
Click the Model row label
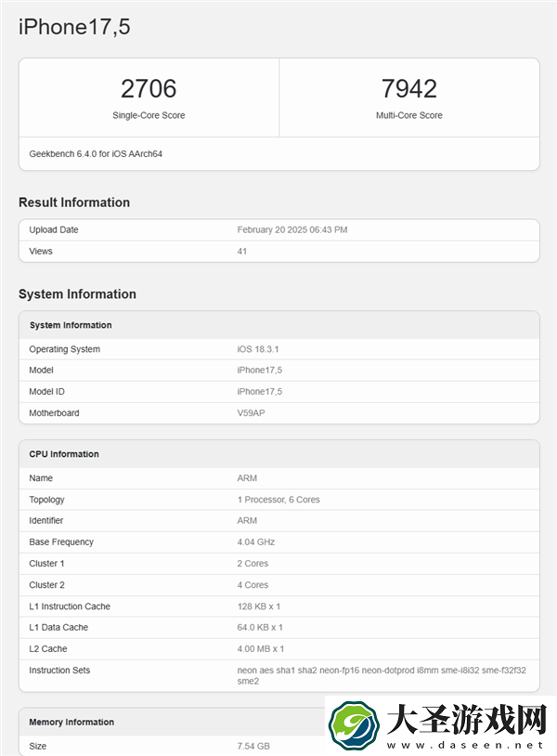point(41,371)
